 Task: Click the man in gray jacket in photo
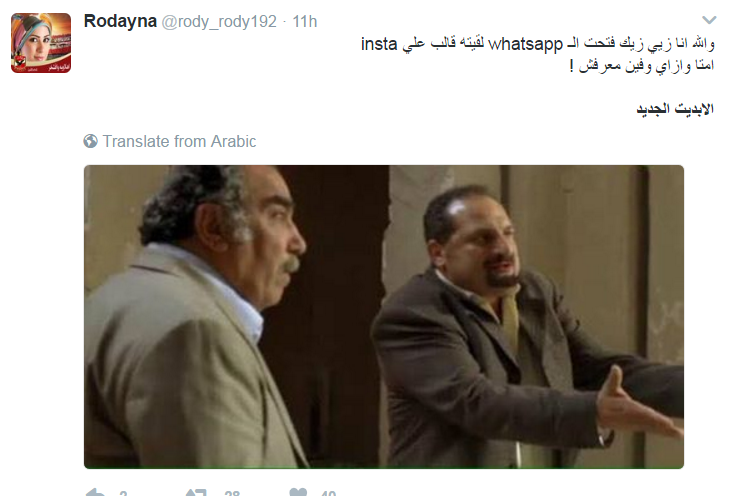(x=196, y=321)
